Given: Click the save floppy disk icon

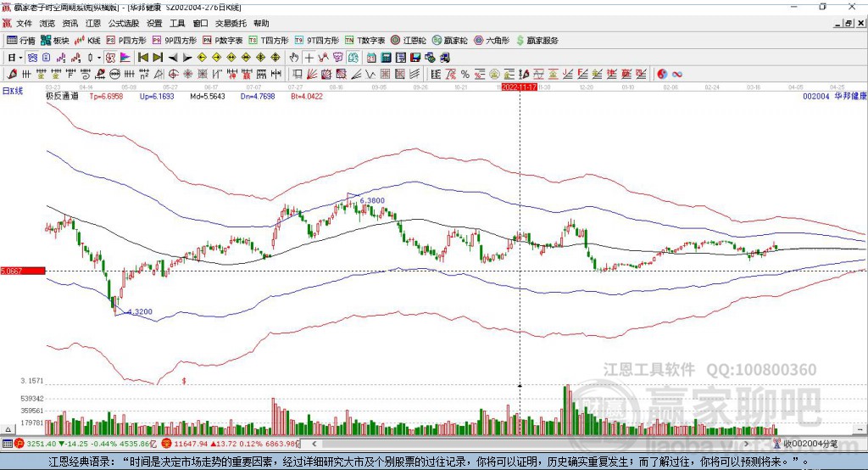Looking at the screenshot, I should pos(415,58).
